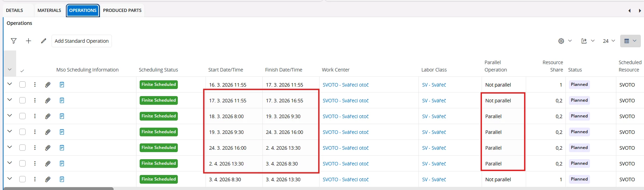The height and width of the screenshot is (190, 644).
Task: Expand the 19. 3. 2026 9:30 row
Action: pyautogui.click(x=9, y=131)
